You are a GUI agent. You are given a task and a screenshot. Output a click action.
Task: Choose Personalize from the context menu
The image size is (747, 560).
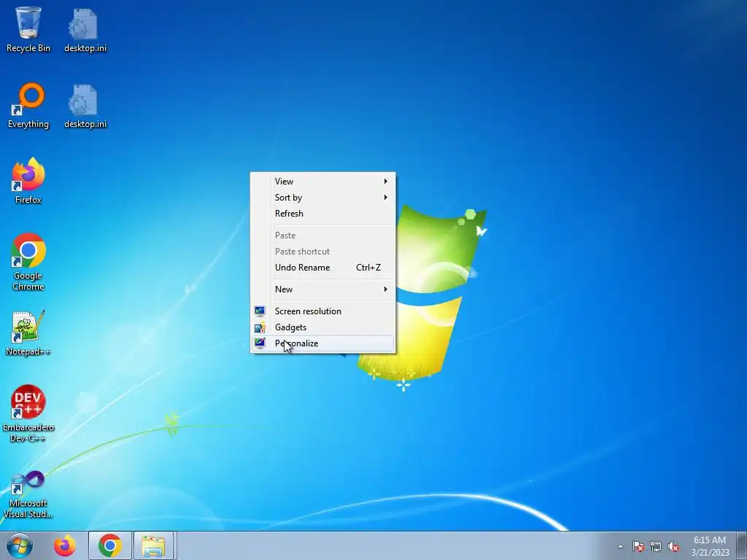323,343
